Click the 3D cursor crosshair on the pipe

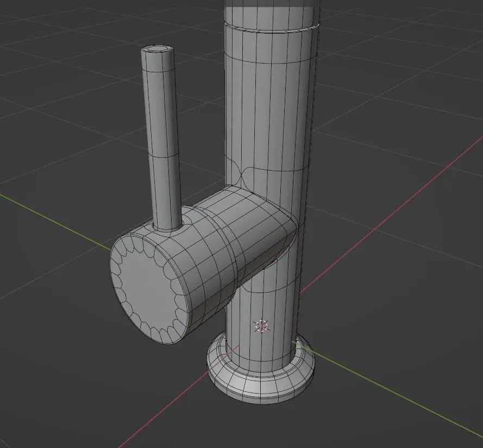(261, 326)
